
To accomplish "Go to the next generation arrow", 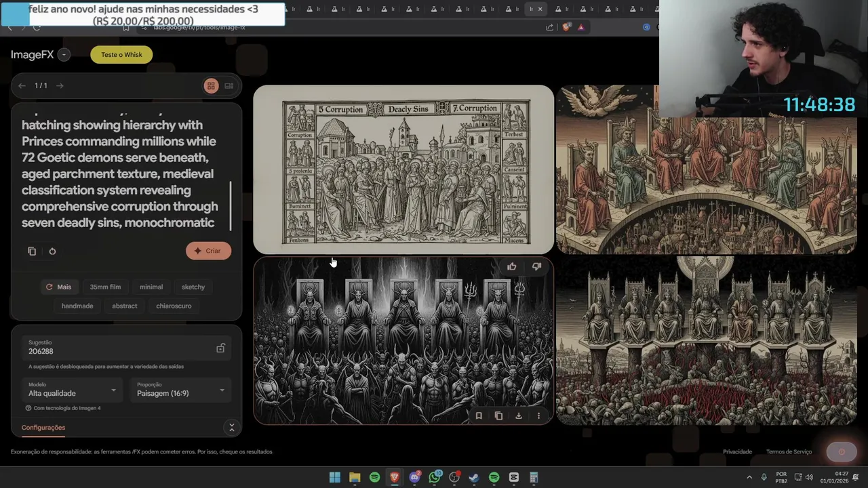I will [60, 85].
